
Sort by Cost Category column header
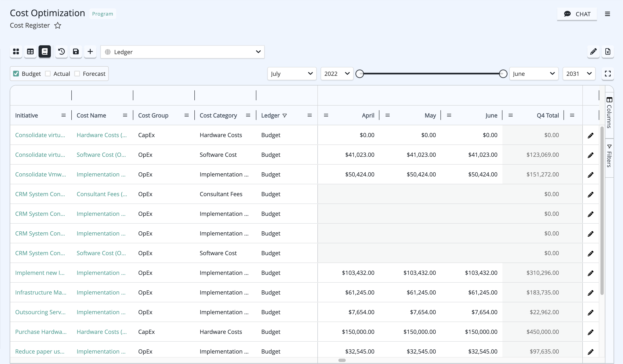click(x=218, y=115)
